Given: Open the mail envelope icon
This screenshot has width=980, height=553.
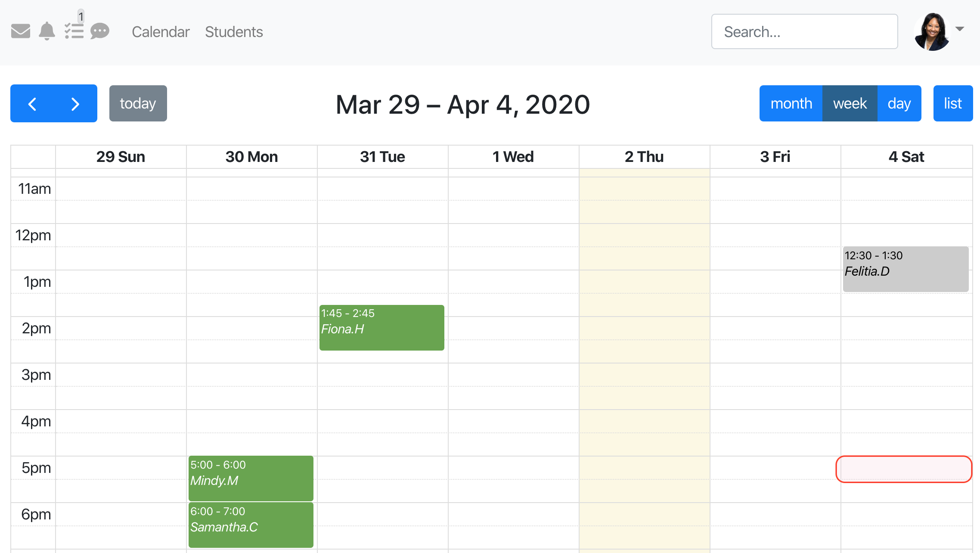Looking at the screenshot, I should (x=20, y=31).
